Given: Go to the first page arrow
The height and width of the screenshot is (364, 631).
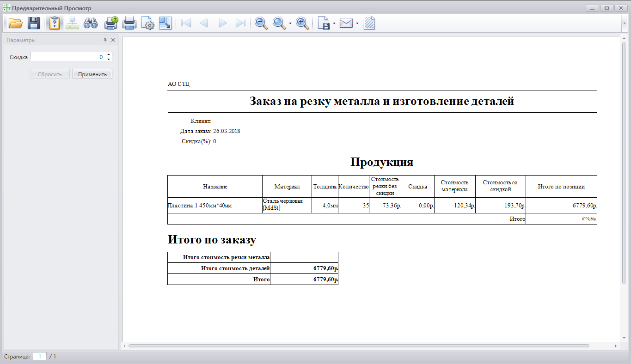Looking at the screenshot, I should (x=186, y=23).
